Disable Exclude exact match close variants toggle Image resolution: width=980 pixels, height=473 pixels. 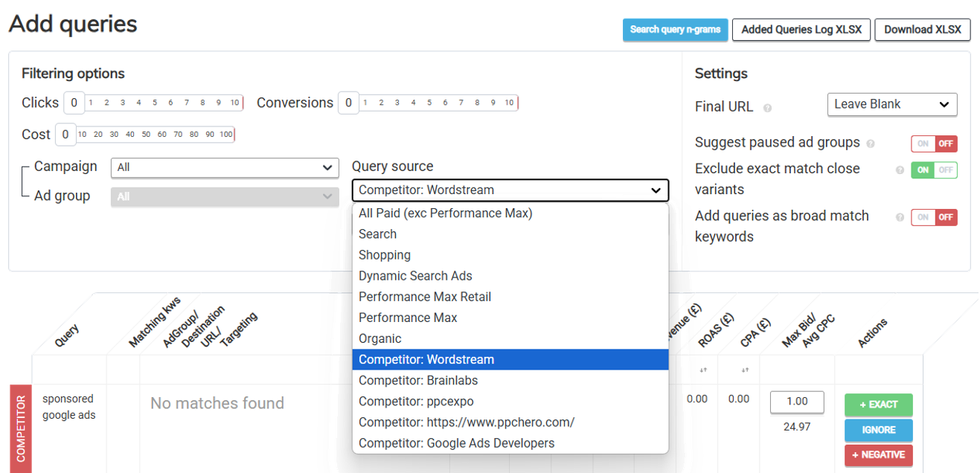tap(934, 170)
